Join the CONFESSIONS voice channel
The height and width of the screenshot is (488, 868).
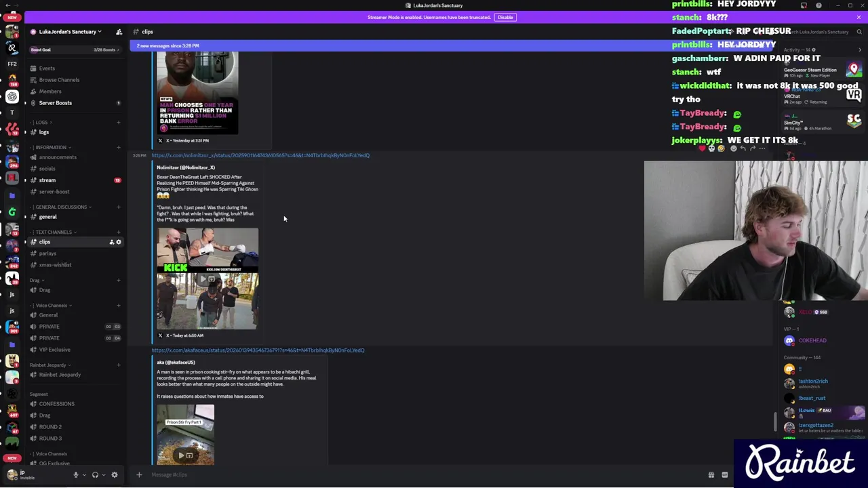pyautogui.click(x=76, y=404)
